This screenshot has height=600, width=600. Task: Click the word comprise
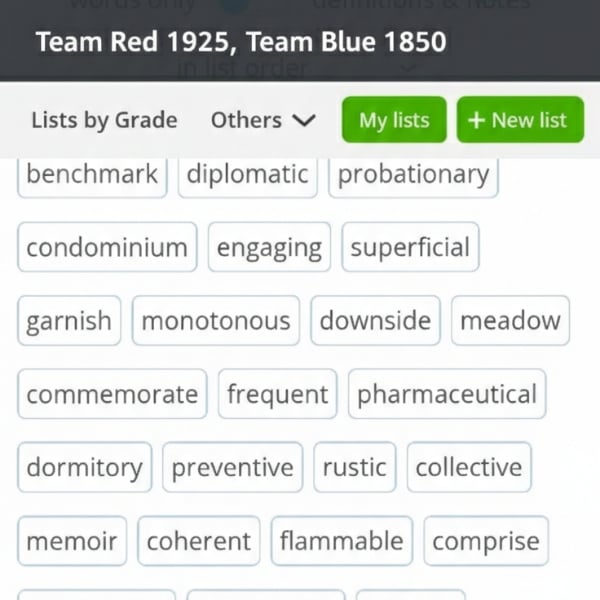pos(486,541)
